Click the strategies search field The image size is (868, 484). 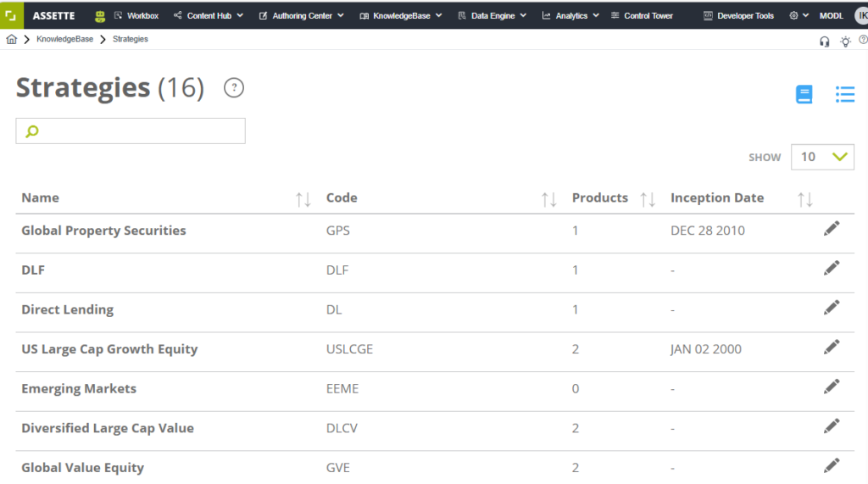[131, 131]
